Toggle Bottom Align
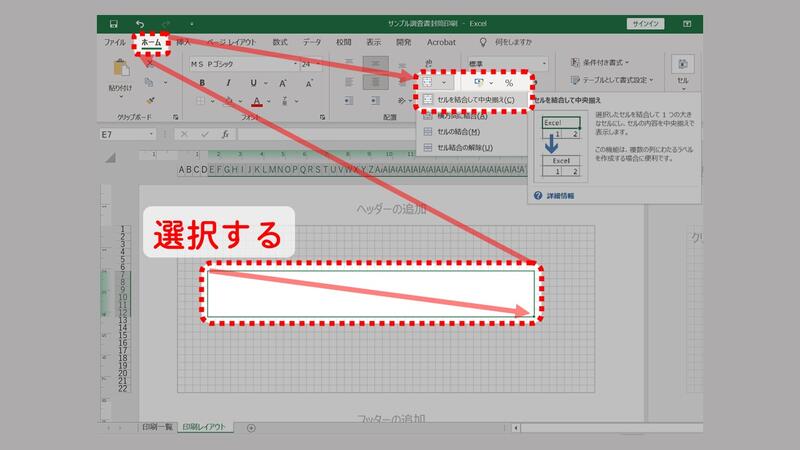Viewport: 800px width, 450px height. point(402,65)
